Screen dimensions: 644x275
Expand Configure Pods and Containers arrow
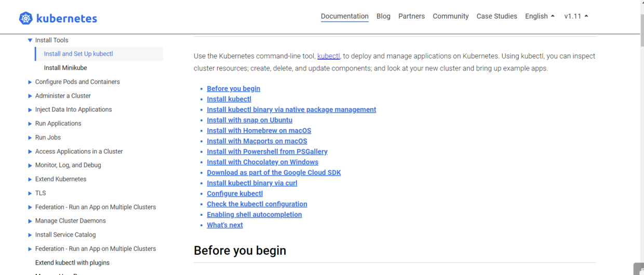[x=30, y=82]
